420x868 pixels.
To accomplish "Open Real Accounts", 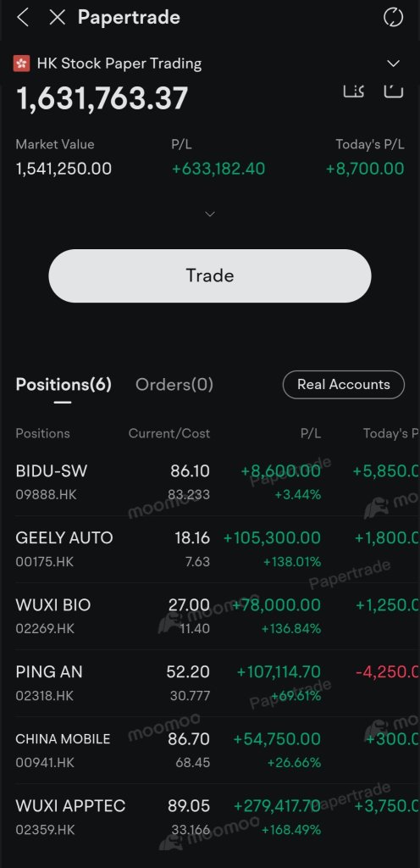I will click(344, 384).
